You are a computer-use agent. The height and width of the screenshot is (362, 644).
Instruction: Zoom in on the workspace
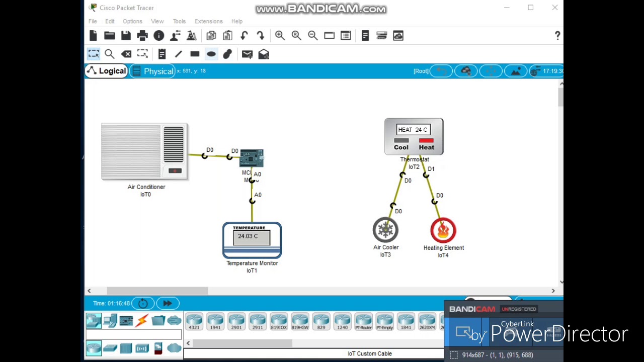point(280,36)
